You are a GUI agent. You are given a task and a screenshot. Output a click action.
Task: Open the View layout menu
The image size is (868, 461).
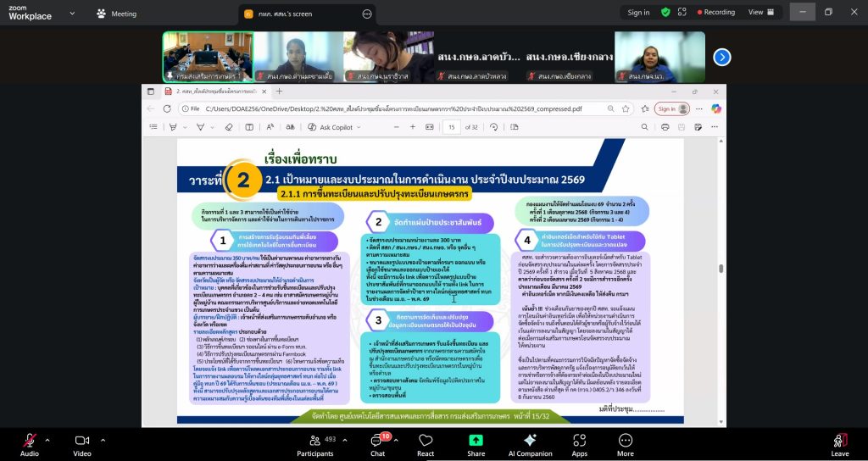coord(759,13)
